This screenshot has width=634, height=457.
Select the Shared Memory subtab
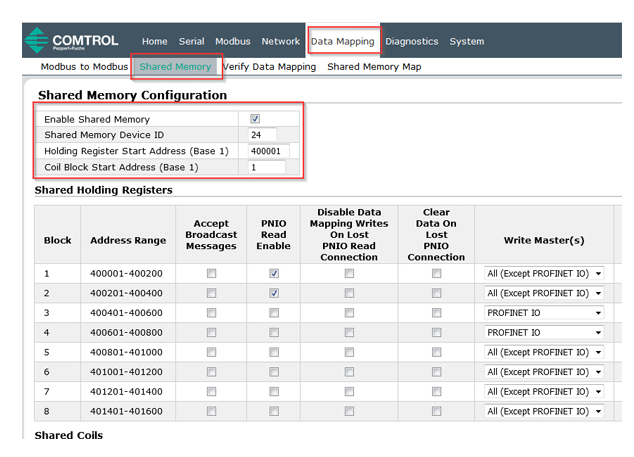point(175,67)
